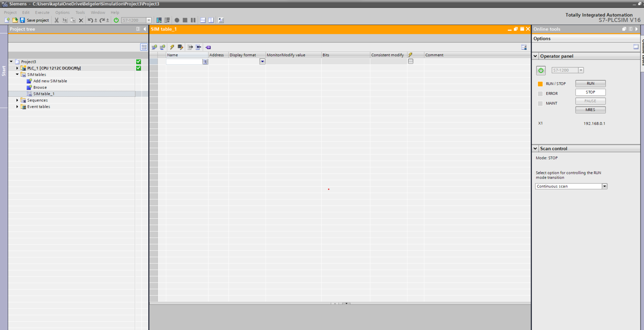Image resolution: width=644 pixels, height=330 pixels.
Task: Click the green power icon in main toolbar
Action: tap(116, 20)
